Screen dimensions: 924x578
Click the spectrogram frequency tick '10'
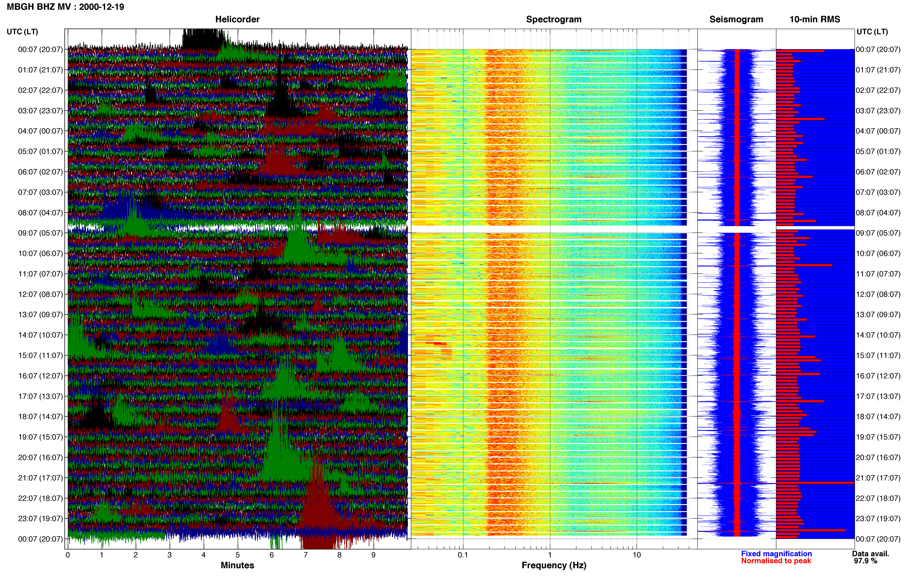click(637, 555)
